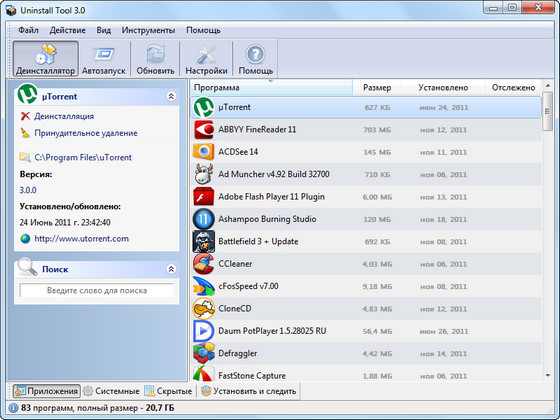The height and width of the screenshot is (420, 560).
Task: Select the Ad Muncher cow icon
Action: (204, 174)
